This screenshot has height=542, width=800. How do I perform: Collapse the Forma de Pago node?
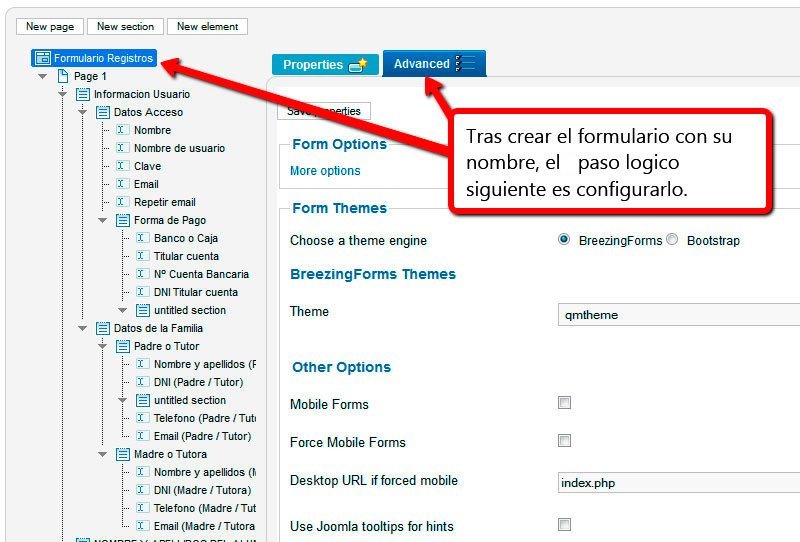coord(103,220)
